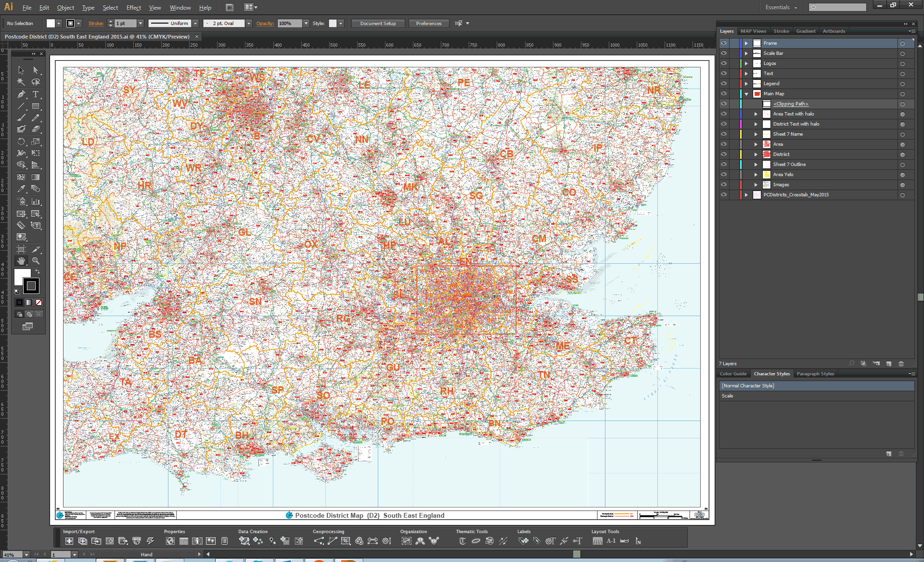The height and width of the screenshot is (562, 924).
Task: Delete selected layer trash icon
Action: (x=901, y=364)
